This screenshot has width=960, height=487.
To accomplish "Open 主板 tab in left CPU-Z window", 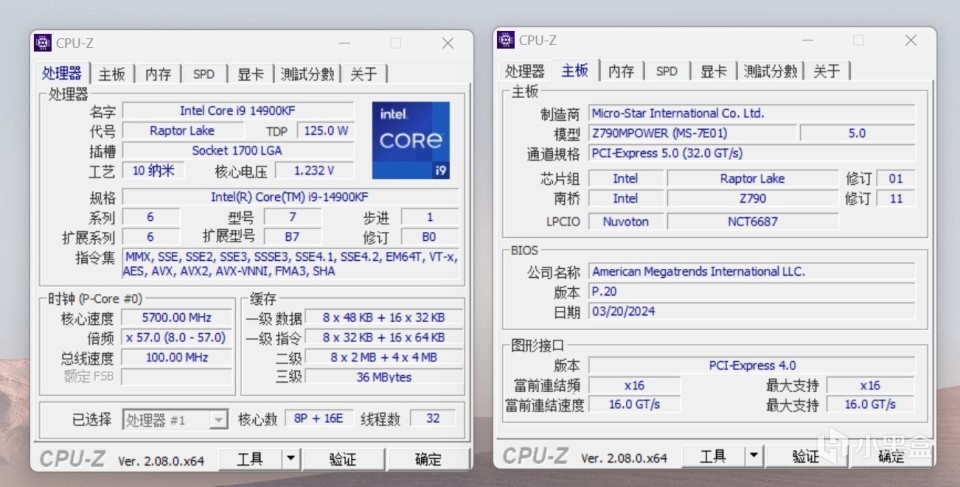I will pyautogui.click(x=112, y=74).
